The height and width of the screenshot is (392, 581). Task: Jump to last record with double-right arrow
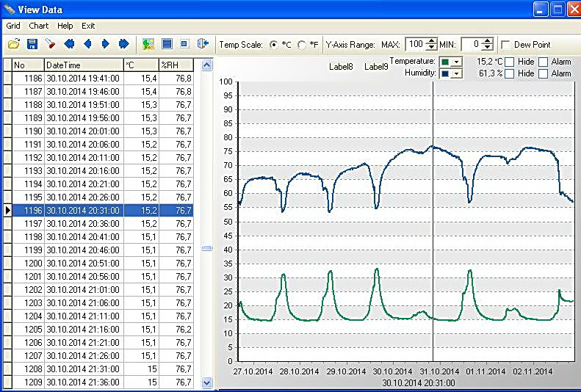coord(123,44)
